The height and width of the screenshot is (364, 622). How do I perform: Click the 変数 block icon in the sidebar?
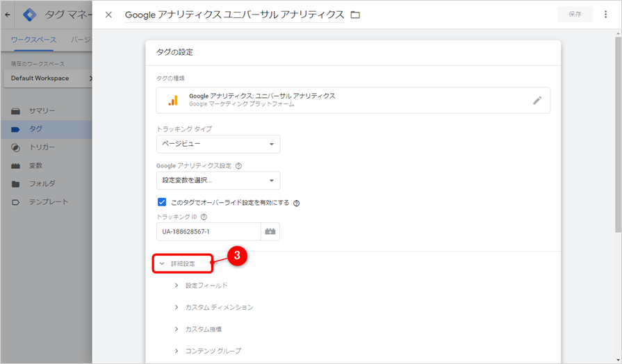click(15, 166)
